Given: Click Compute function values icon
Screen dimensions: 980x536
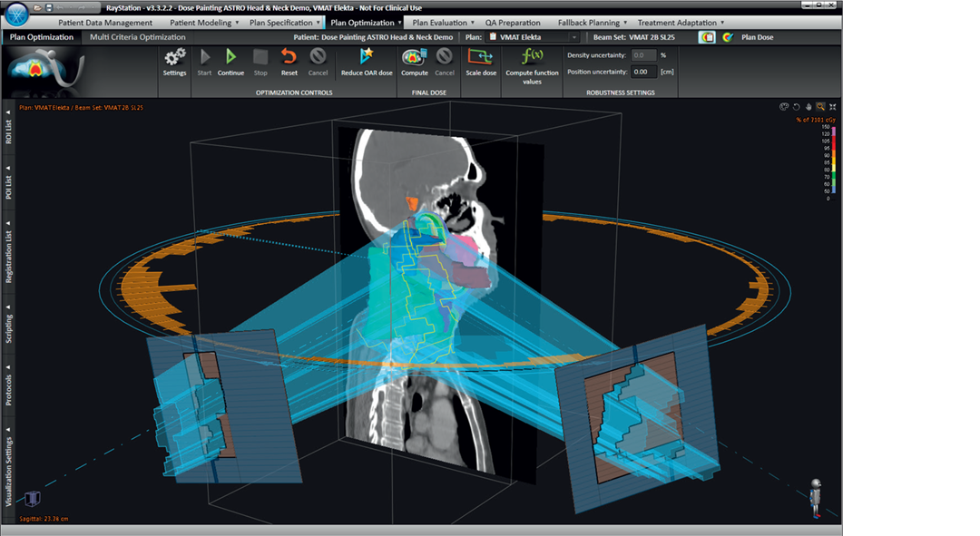Looking at the screenshot, I should 532,56.
